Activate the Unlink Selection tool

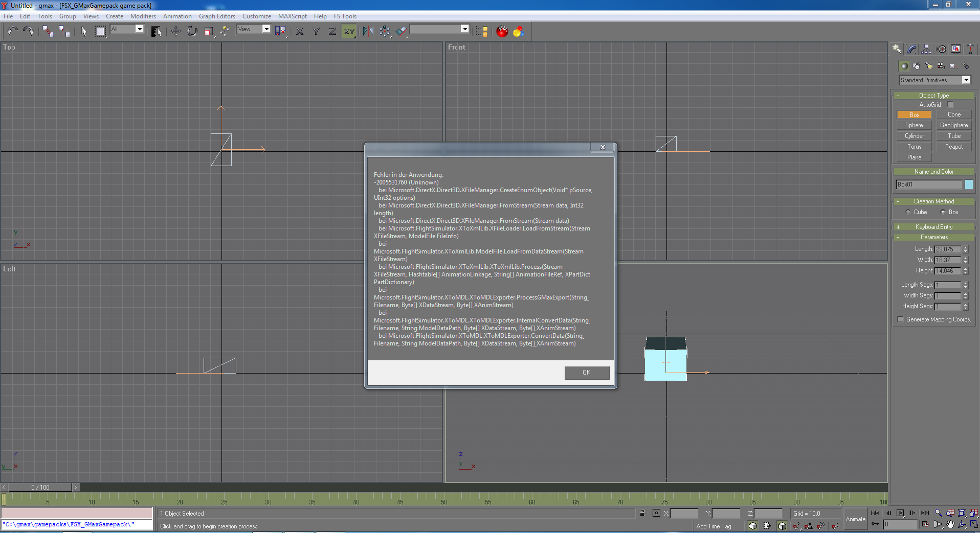pyautogui.click(x=64, y=31)
